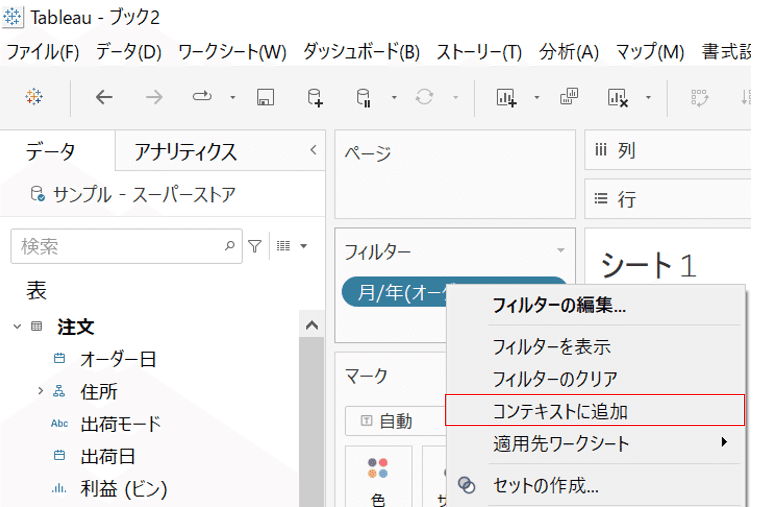Click the Pause Auto Updates icon
The width and height of the screenshot is (757, 507).
(363, 97)
